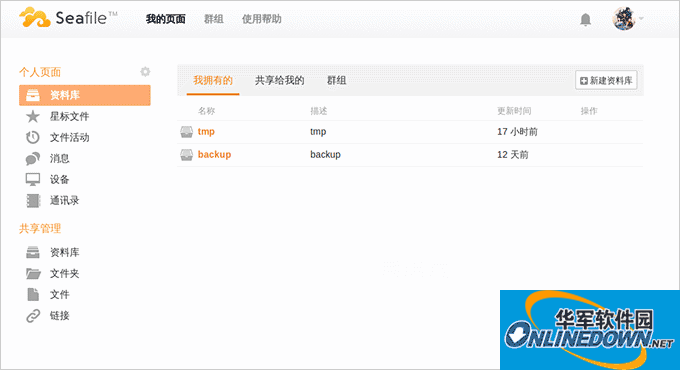Open 设备 in the sidebar
The width and height of the screenshot is (680, 370).
[x=59, y=180]
